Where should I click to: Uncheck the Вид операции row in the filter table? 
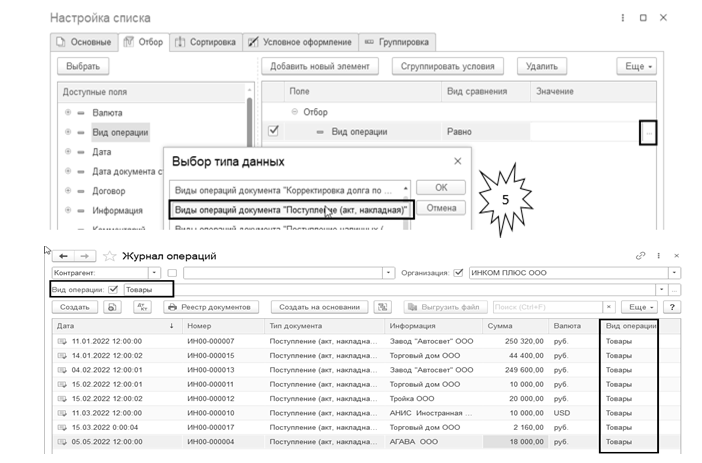pos(273,131)
